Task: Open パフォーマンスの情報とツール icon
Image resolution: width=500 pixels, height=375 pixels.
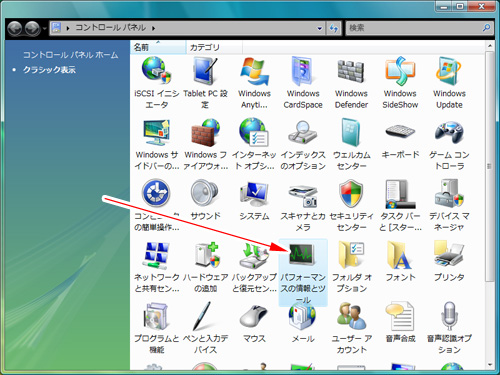Action: (x=302, y=255)
